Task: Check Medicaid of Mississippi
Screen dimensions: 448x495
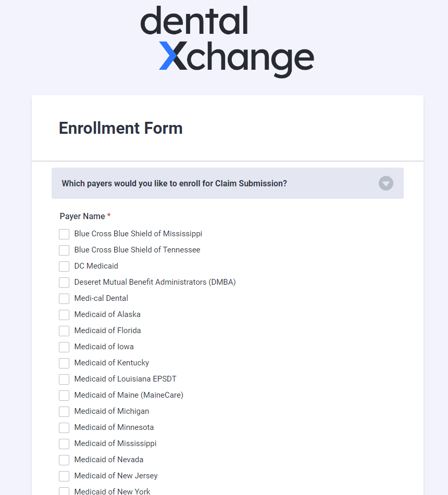Action: (64, 444)
